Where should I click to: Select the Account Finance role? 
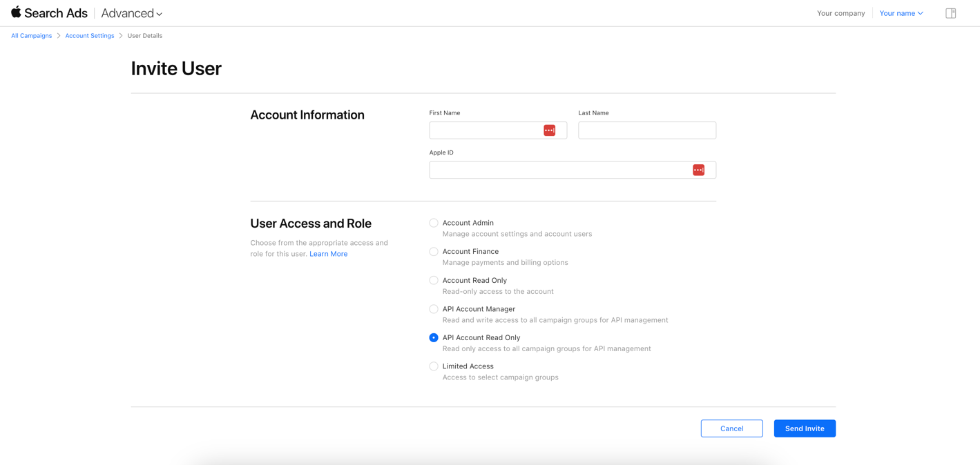click(x=434, y=252)
